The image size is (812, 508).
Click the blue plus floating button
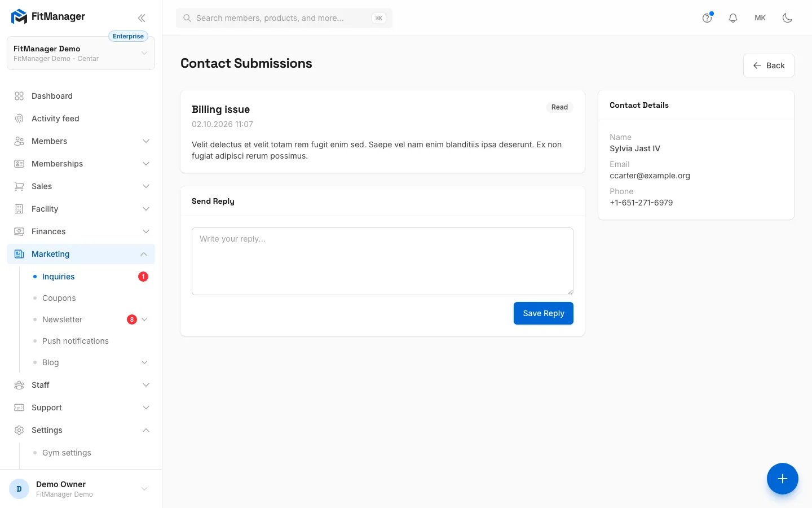click(782, 479)
